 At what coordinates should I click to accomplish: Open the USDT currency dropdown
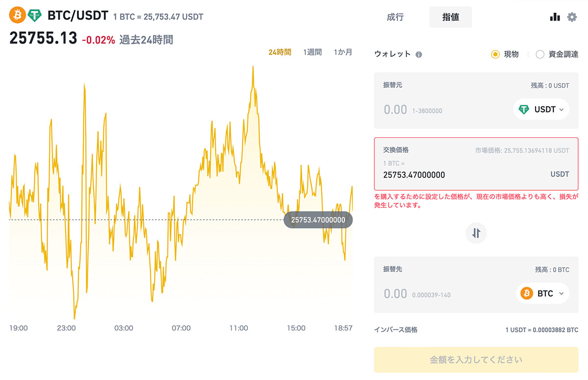(x=541, y=109)
